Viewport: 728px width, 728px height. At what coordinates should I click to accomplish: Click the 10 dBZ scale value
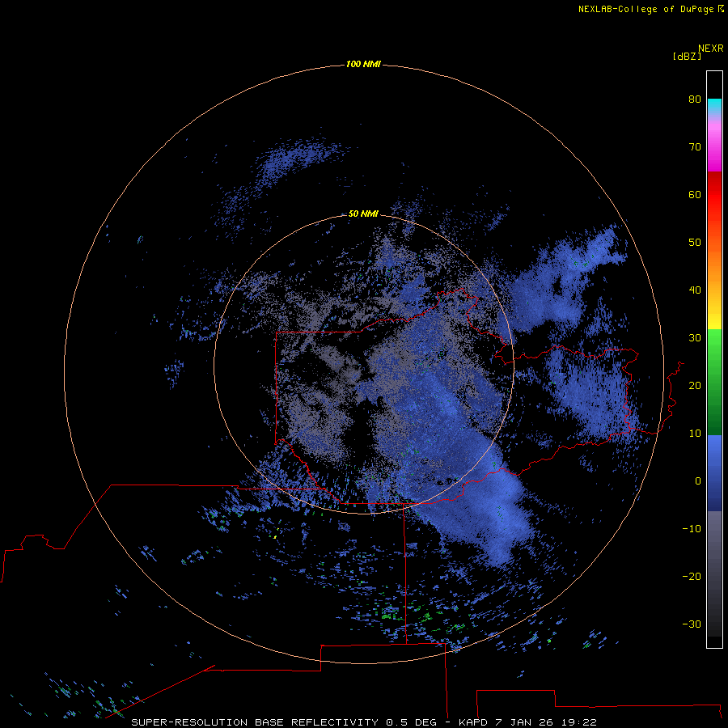(695, 434)
